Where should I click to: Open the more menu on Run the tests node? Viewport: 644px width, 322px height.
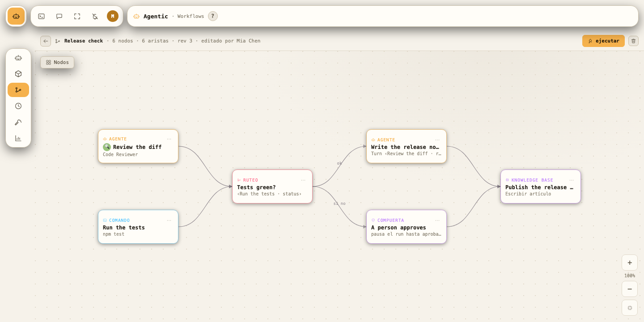click(x=169, y=220)
